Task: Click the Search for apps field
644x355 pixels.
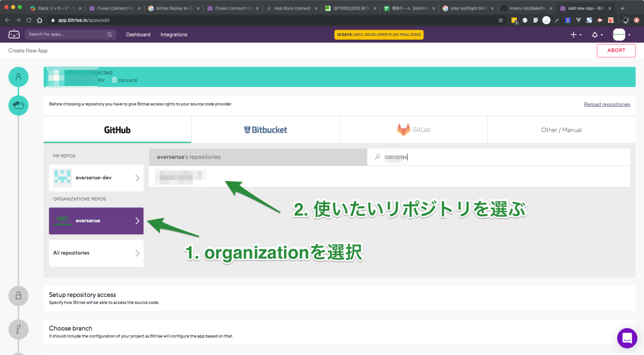Action: tap(70, 34)
